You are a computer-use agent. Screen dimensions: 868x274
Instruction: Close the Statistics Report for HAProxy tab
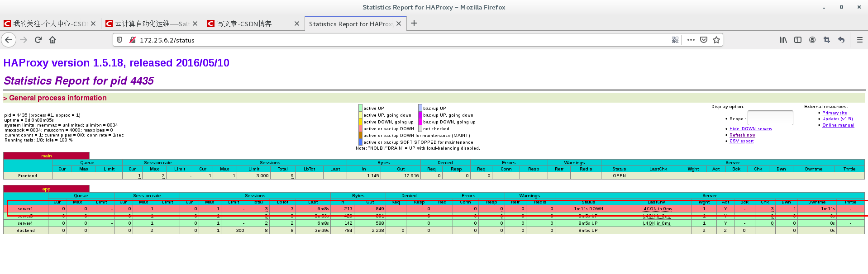pyautogui.click(x=399, y=24)
